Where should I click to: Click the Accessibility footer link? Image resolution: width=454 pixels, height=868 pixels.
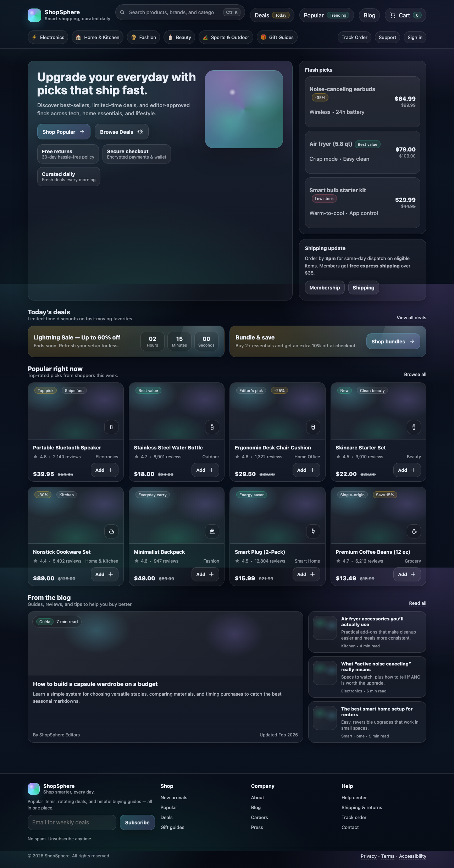[x=413, y=856]
